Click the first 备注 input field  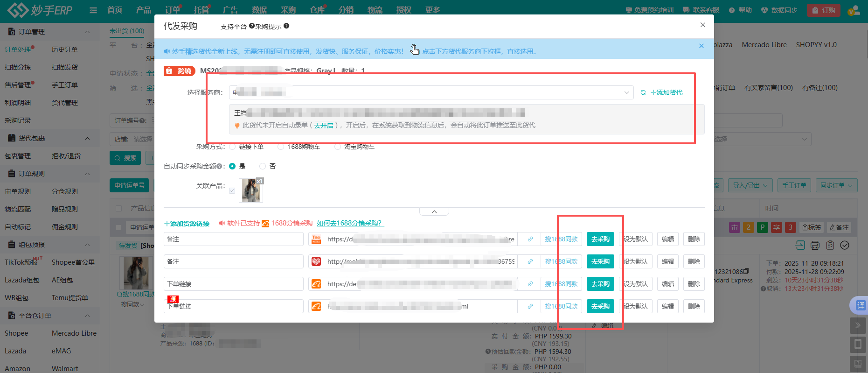coord(233,239)
